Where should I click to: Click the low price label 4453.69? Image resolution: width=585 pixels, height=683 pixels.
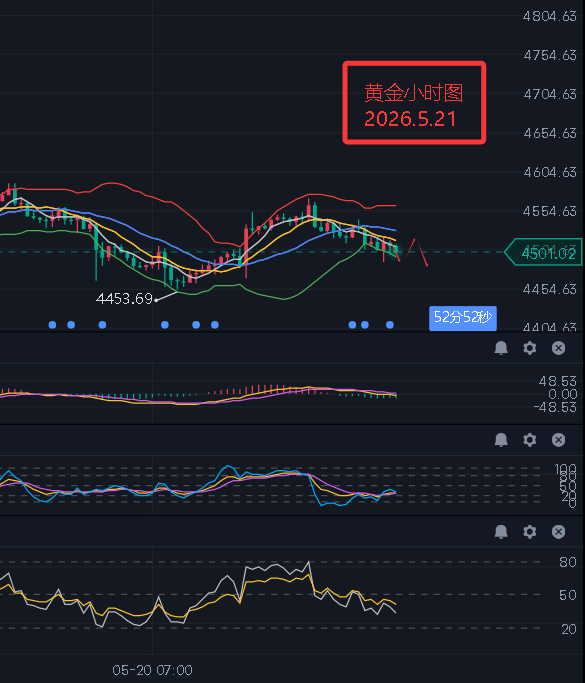[124, 299]
